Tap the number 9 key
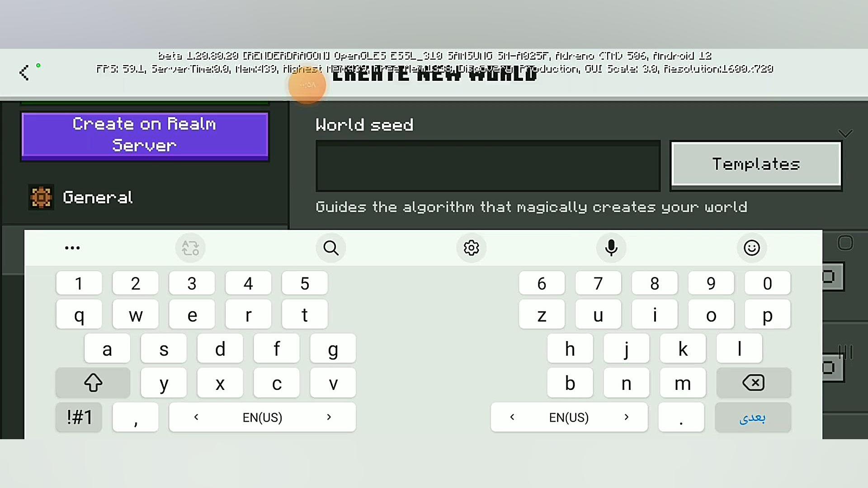 (711, 283)
